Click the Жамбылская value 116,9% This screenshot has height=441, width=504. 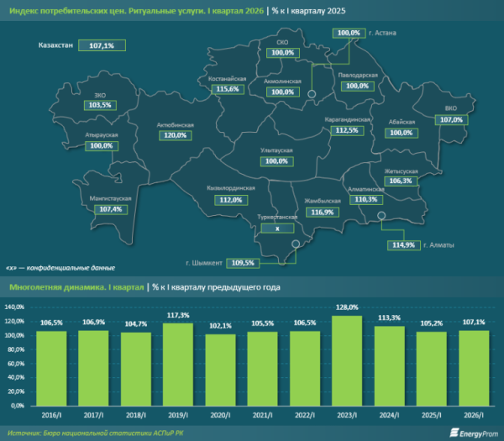(x=323, y=213)
